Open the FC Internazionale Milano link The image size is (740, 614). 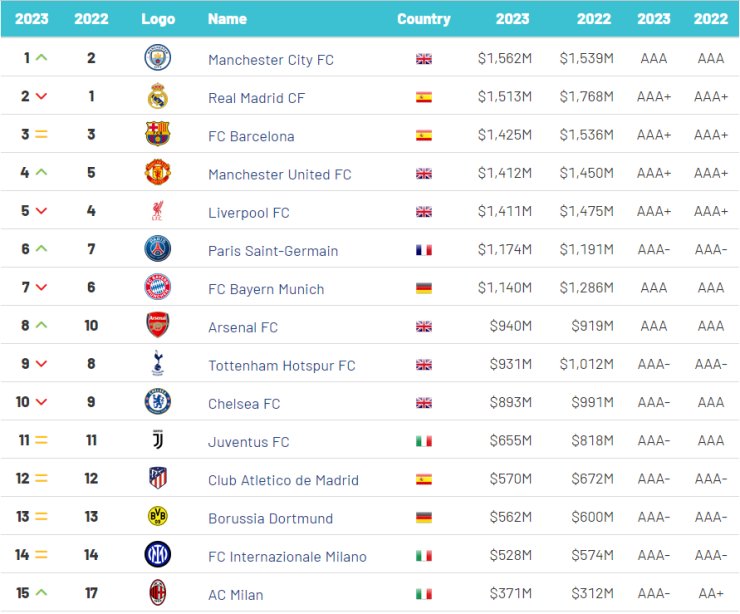click(287, 557)
